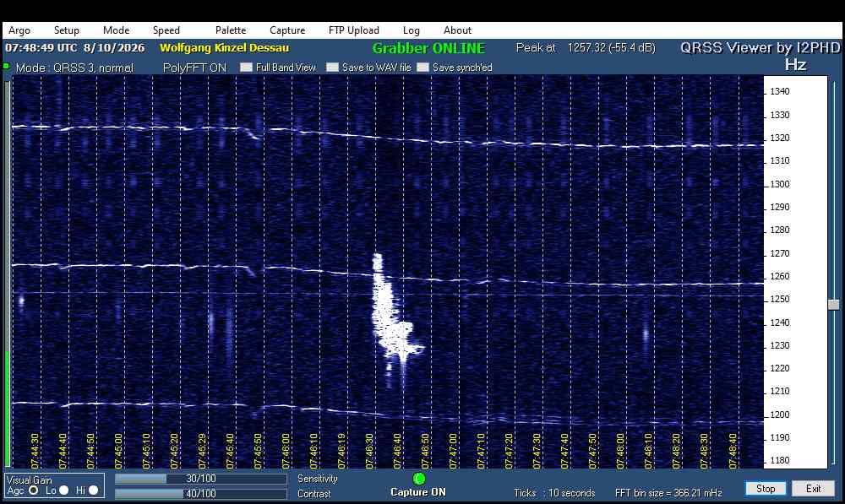The width and height of the screenshot is (845, 504).
Task: Click the Grabber ONLINE status text
Action: coord(429,48)
